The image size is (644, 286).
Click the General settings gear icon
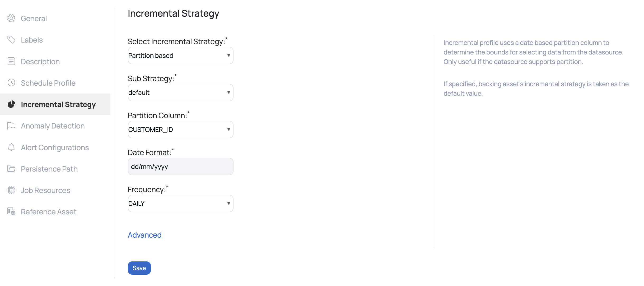click(11, 18)
